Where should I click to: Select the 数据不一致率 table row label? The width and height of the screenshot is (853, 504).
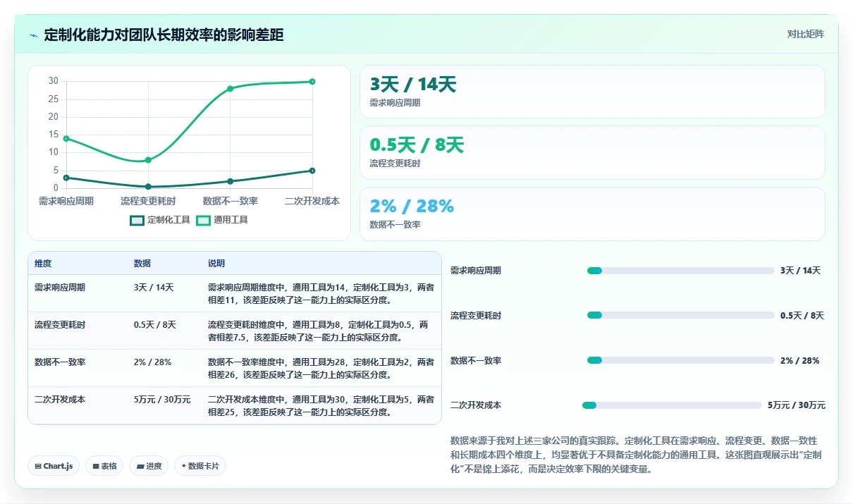point(60,362)
